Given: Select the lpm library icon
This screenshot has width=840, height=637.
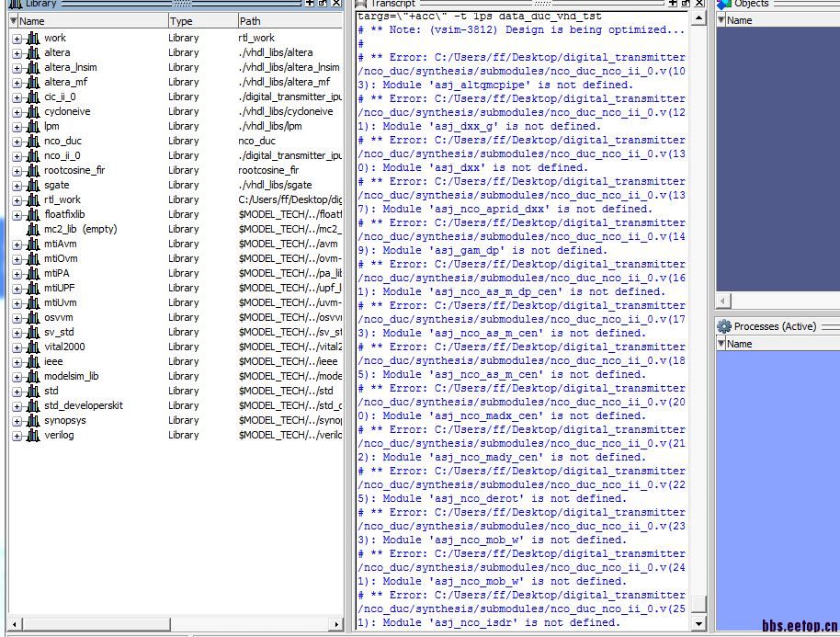Looking at the screenshot, I should [x=33, y=127].
